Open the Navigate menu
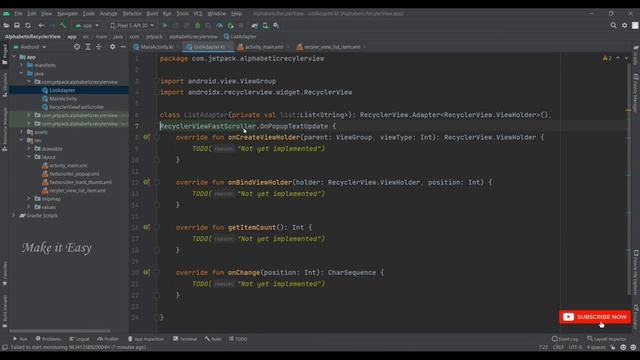Image resolution: width=640 pixels, height=360 pixels. tap(67, 13)
